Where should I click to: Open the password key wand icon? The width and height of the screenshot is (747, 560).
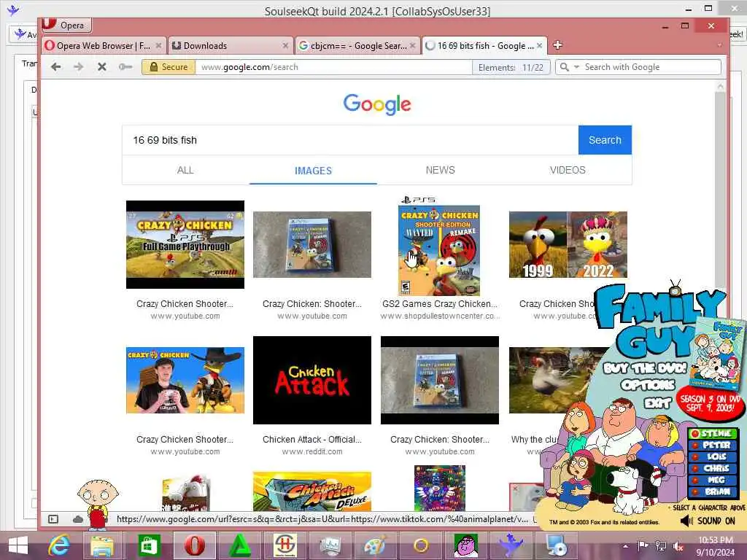click(x=125, y=67)
